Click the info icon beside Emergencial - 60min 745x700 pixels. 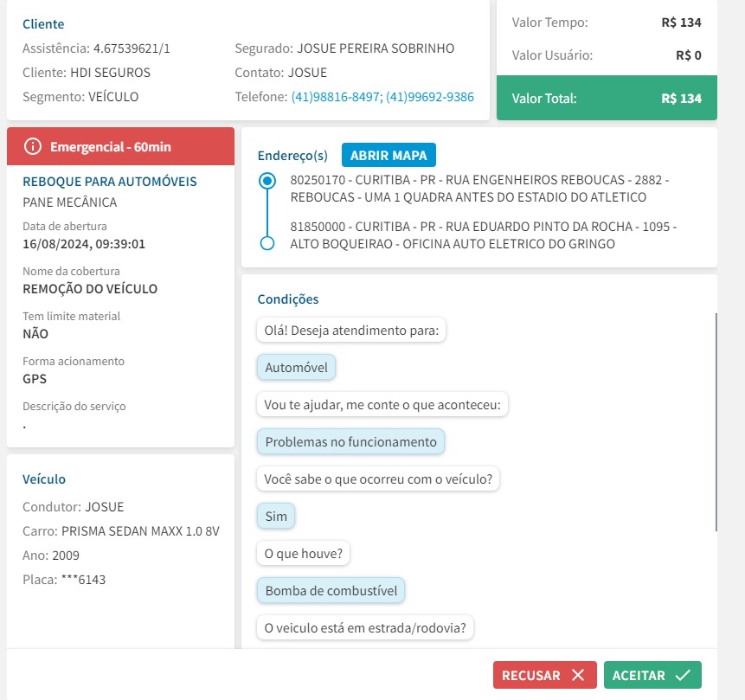click(x=34, y=146)
